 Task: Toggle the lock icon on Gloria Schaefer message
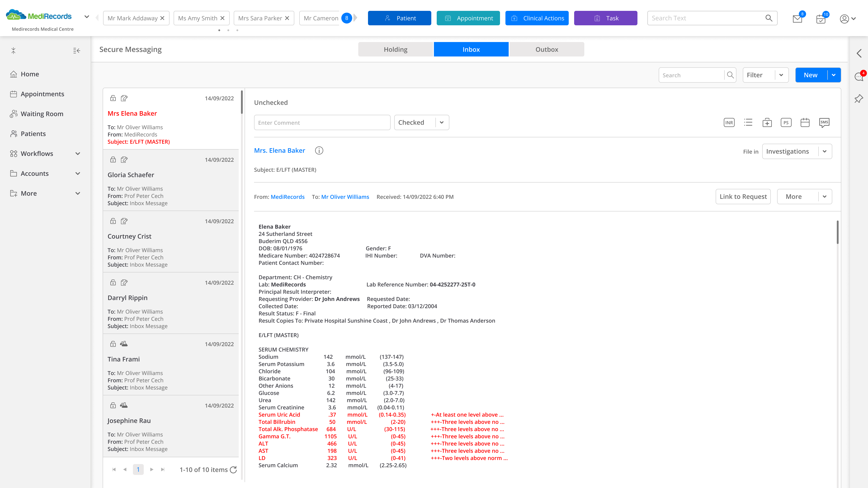coord(113,160)
